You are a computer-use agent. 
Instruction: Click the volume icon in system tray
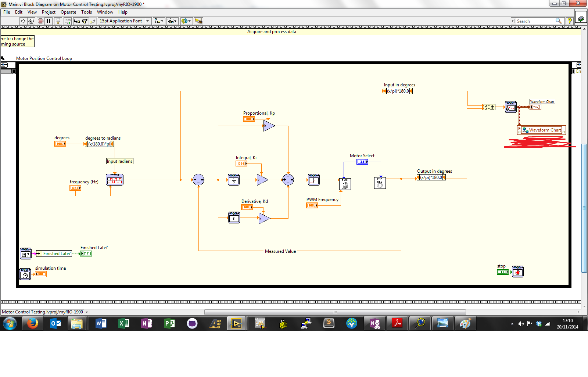click(521, 324)
